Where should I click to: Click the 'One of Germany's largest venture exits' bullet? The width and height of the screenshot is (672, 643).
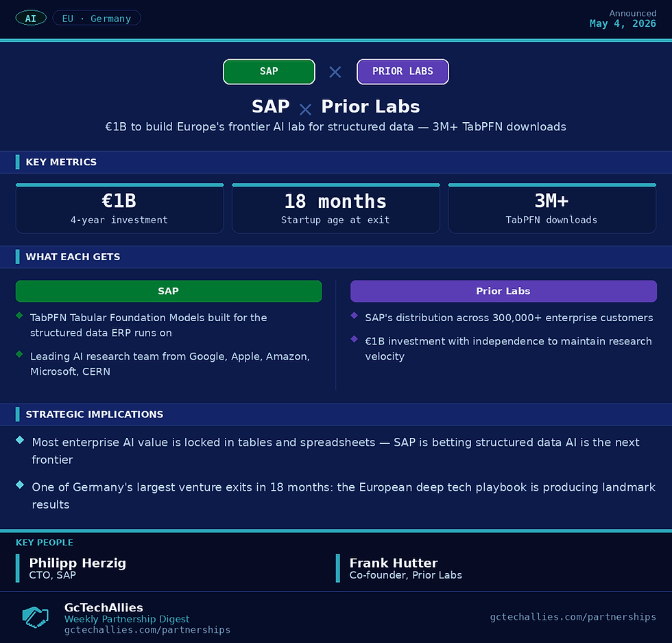[x=344, y=496]
